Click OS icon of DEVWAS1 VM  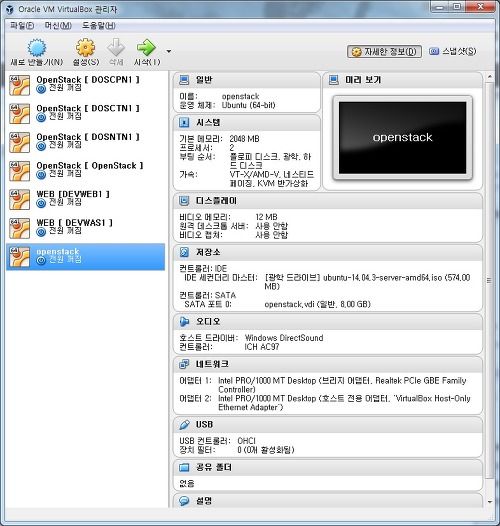(19, 228)
